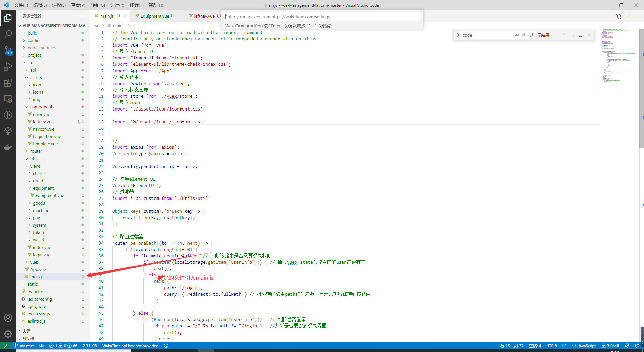
Task: Click the src breadcrumb above the editor
Action: [x=97, y=26]
